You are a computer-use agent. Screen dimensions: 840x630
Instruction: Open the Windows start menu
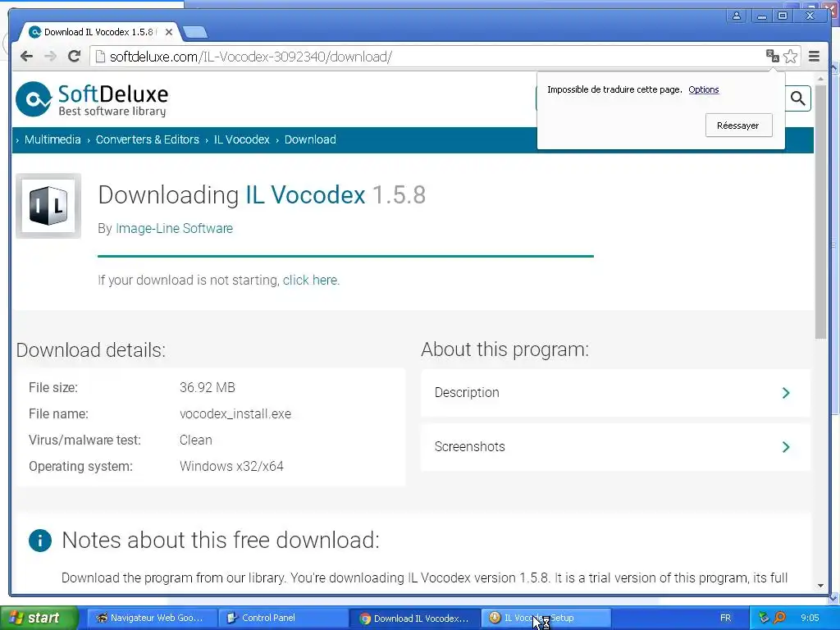tap(39, 619)
